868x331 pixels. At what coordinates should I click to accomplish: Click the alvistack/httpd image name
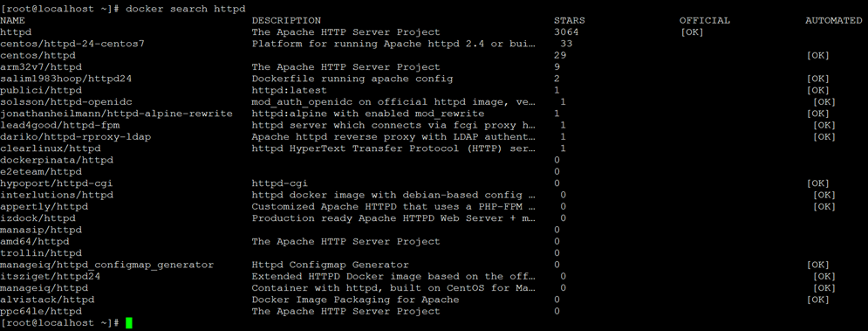(x=47, y=300)
